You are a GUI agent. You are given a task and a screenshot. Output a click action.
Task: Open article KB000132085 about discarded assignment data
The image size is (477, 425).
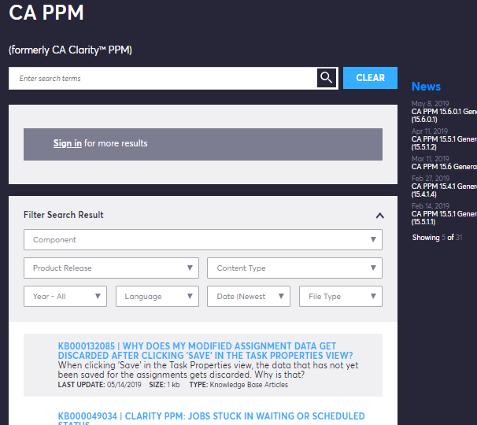click(205, 351)
